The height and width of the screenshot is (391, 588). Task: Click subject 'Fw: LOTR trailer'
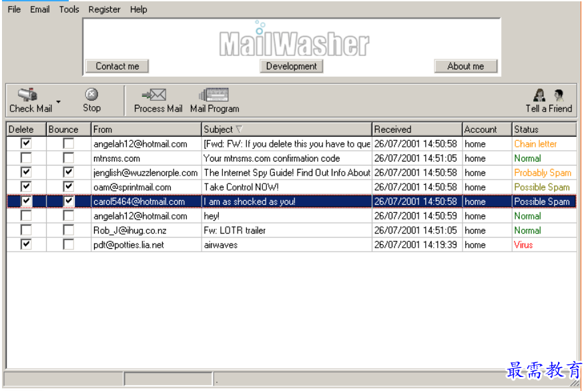[235, 231]
